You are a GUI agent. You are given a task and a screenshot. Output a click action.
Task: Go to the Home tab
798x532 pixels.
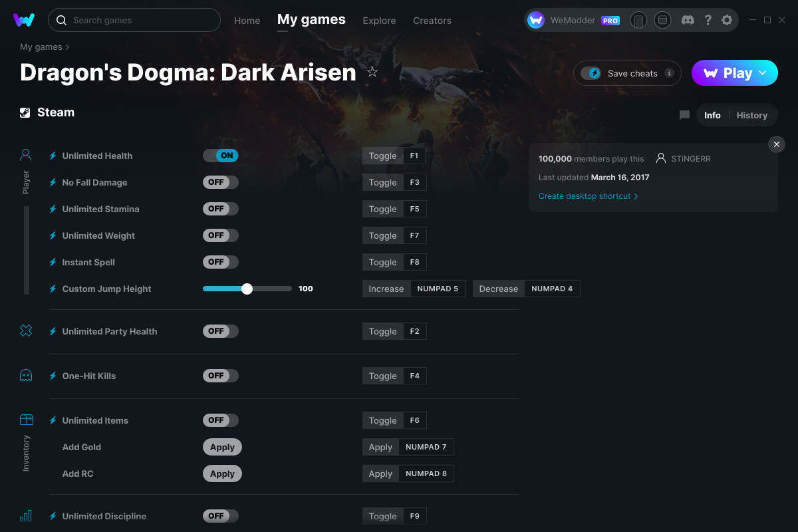(247, 21)
